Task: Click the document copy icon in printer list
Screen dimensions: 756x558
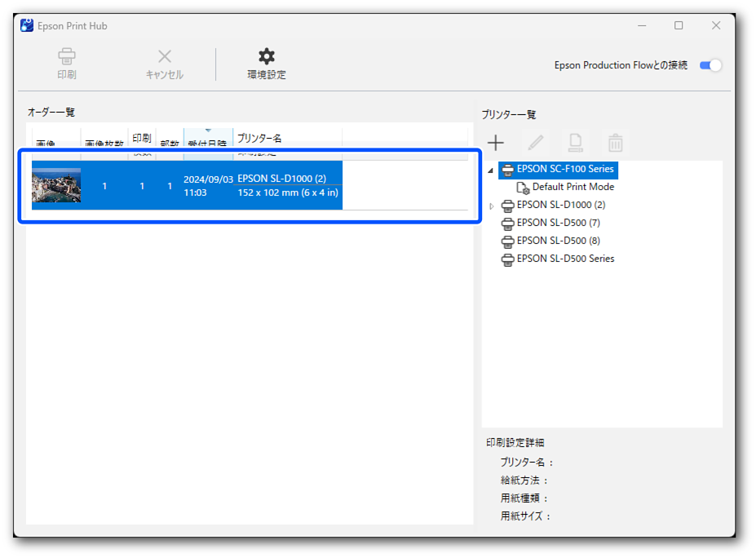Action: [x=576, y=143]
